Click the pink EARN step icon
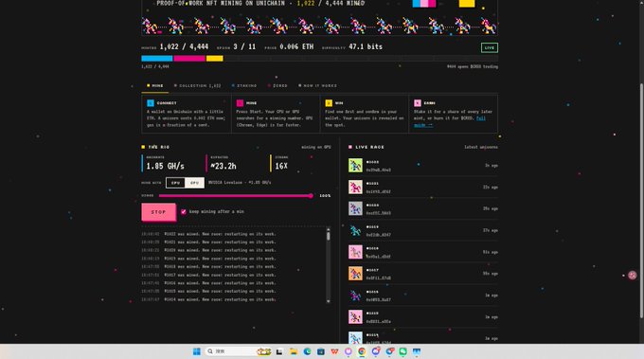 coord(418,103)
